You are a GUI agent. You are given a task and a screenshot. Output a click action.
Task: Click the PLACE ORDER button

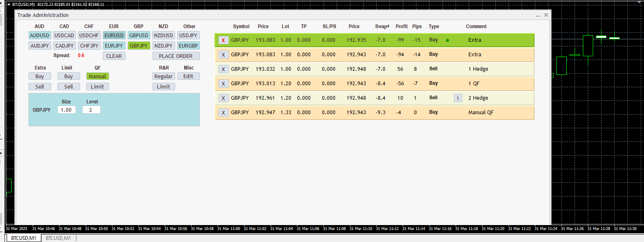[x=176, y=56]
